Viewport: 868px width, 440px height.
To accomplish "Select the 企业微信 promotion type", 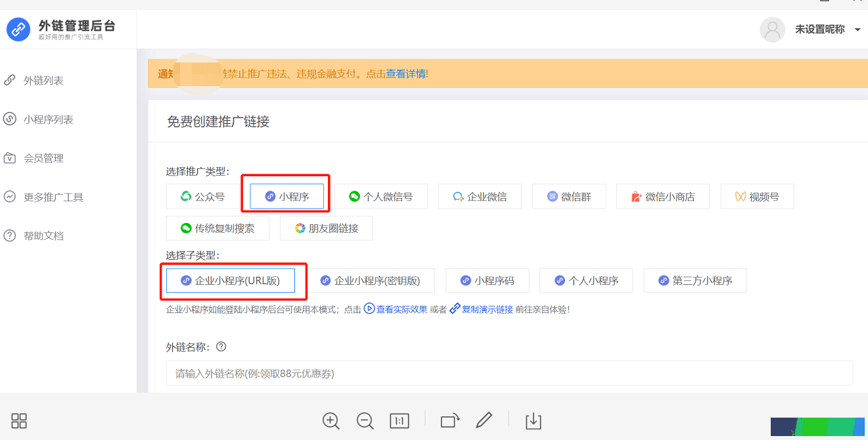I will [x=480, y=196].
